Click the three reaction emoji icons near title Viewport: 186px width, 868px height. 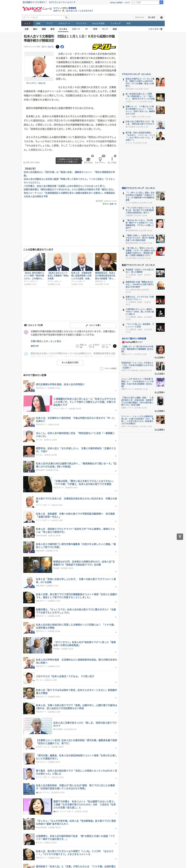[x=51, y=47]
